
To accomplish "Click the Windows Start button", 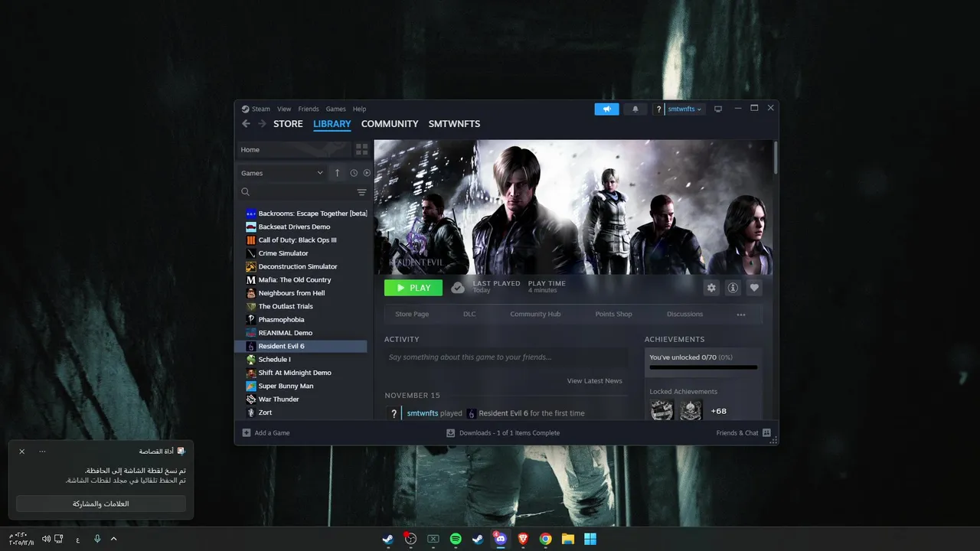I will click(x=590, y=539).
